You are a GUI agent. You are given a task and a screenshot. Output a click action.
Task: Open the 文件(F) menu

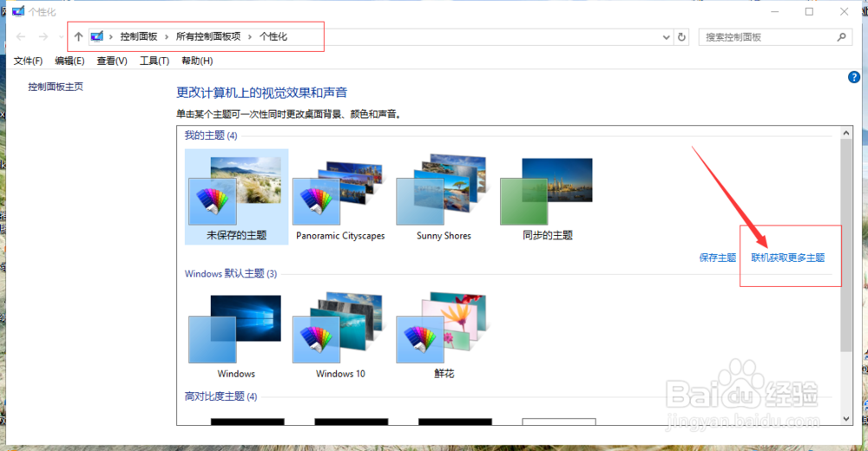pos(28,61)
